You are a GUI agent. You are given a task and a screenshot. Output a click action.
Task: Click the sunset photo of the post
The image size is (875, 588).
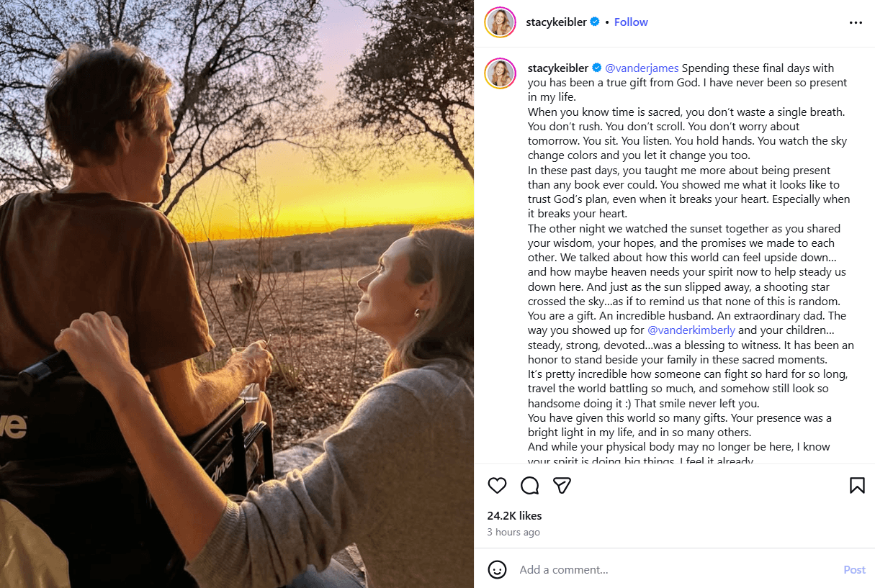[x=237, y=294]
